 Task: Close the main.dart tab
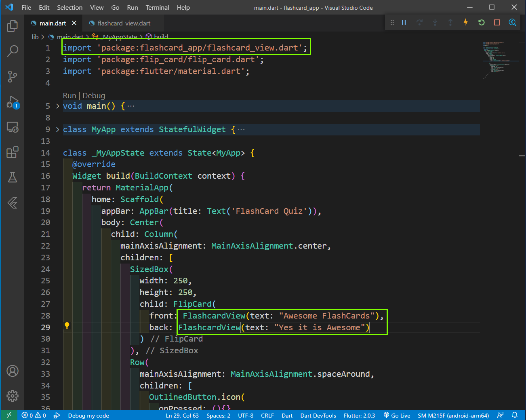pos(74,23)
